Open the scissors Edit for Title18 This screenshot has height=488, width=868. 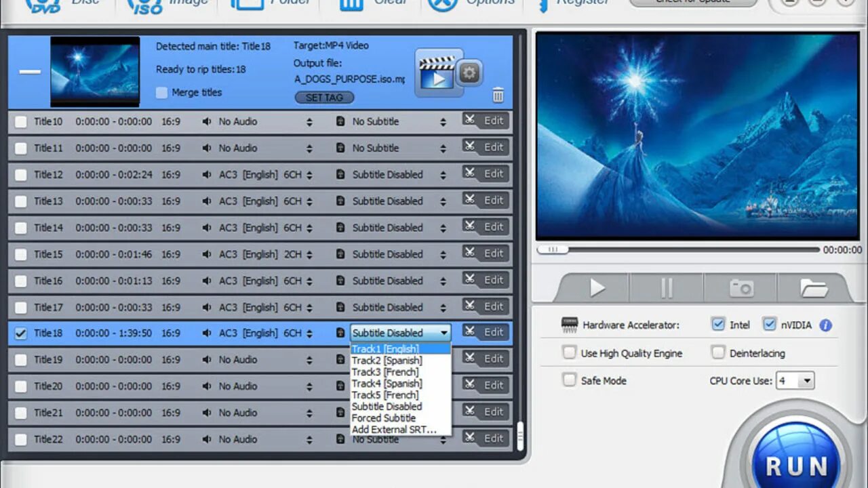(x=485, y=332)
